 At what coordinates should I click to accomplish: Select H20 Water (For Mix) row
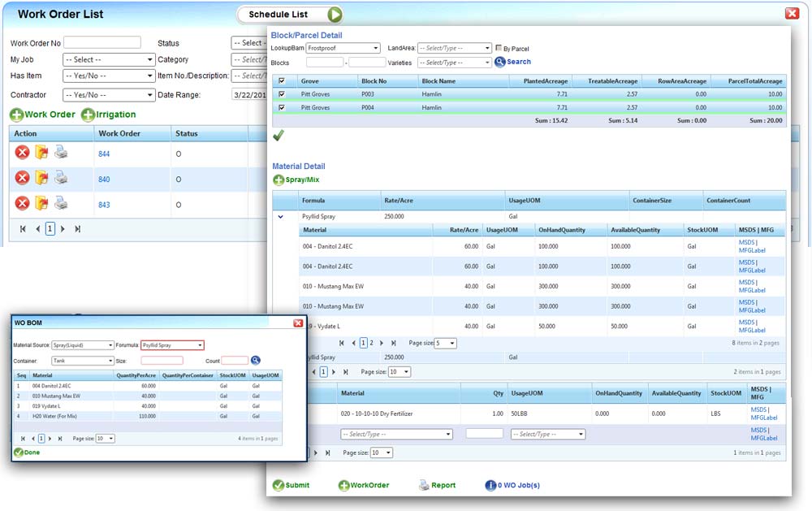click(148, 416)
